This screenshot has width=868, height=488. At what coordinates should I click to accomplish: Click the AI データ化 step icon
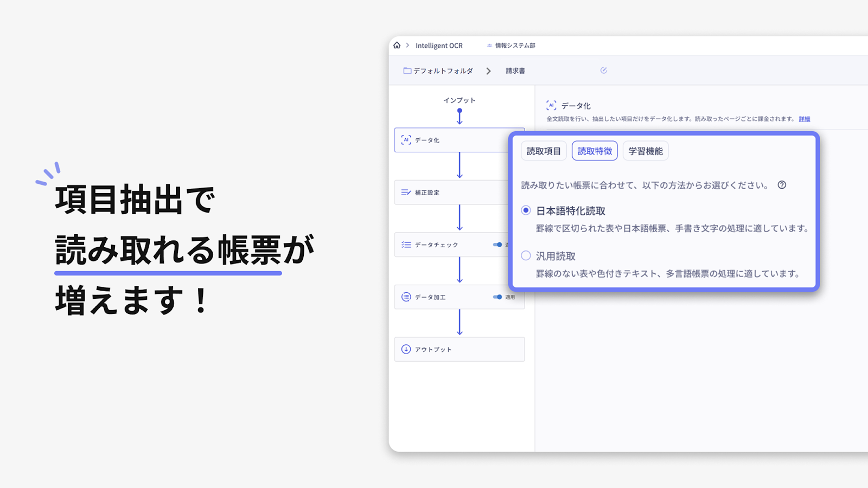click(x=406, y=140)
